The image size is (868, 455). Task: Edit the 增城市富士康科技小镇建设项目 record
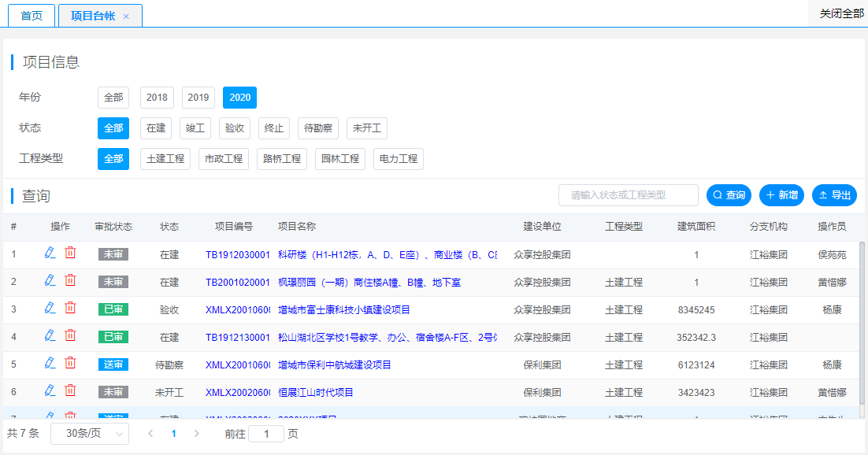click(50, 309)
